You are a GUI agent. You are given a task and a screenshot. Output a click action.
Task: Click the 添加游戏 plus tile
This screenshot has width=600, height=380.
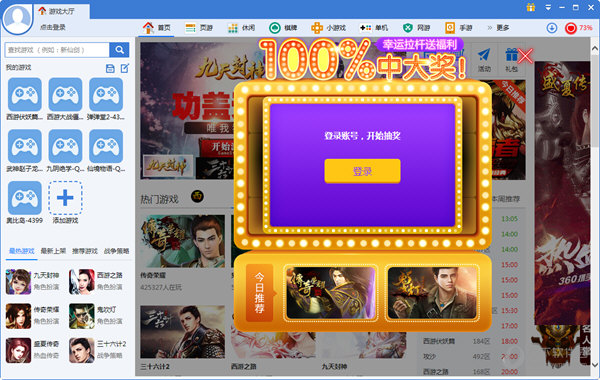click(65, 198)
